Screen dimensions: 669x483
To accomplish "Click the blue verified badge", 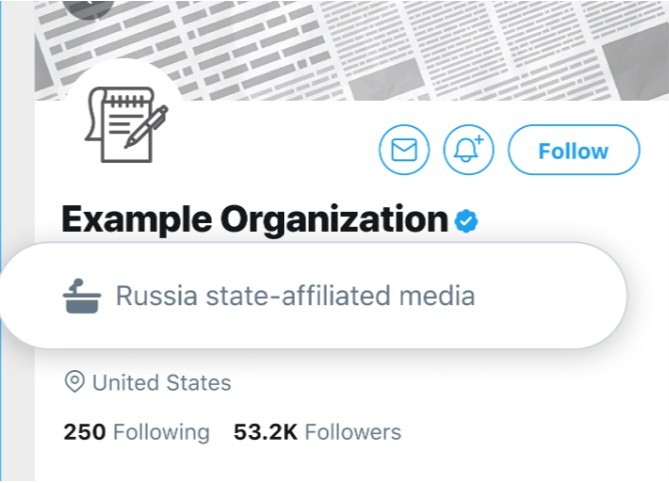I will (466, 221).
